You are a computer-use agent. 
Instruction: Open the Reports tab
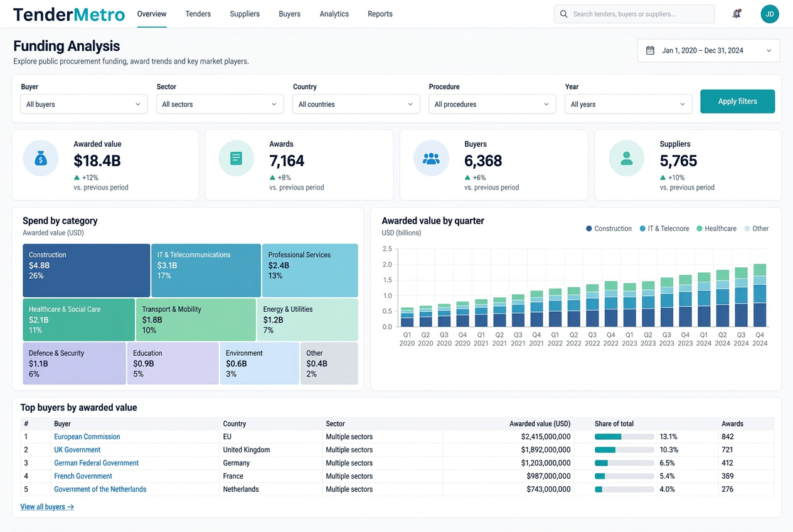(x=380, y=14)
